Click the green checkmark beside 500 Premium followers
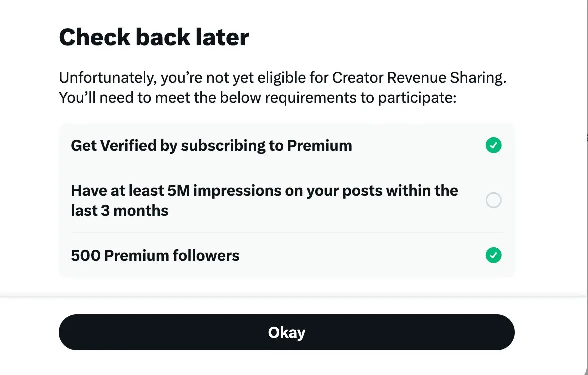The image size is (588, 375). coord(493,256)
